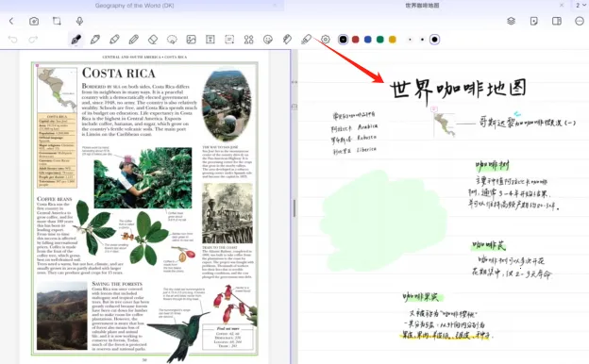Screen dimensions: 589x364
Task: Click the swap panes arrows on divider
Action: click(294, 81)
